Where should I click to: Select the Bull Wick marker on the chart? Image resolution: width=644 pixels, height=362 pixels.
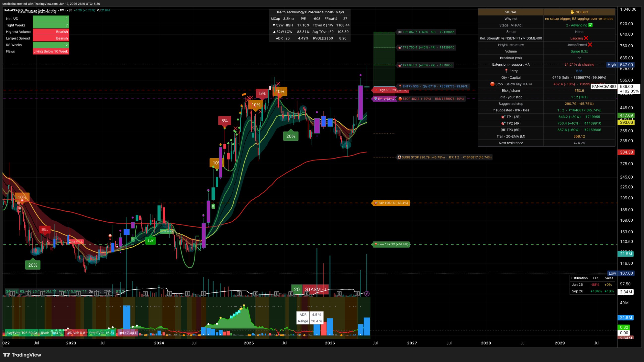(x=166, y=231)
